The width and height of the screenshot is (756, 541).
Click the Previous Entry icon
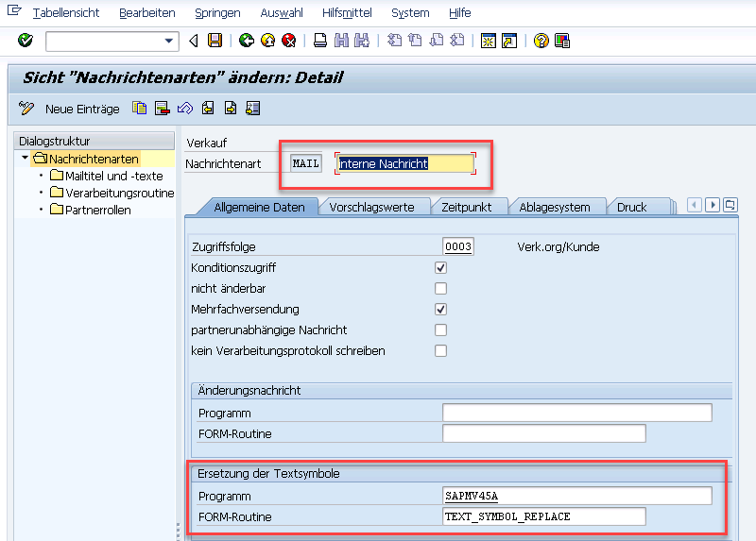click(208, 109)
